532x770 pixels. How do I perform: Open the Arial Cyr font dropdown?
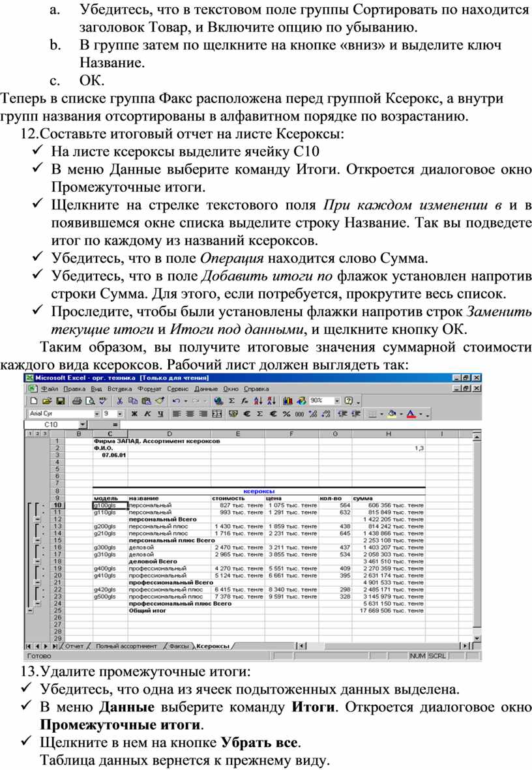pos(97,413)
